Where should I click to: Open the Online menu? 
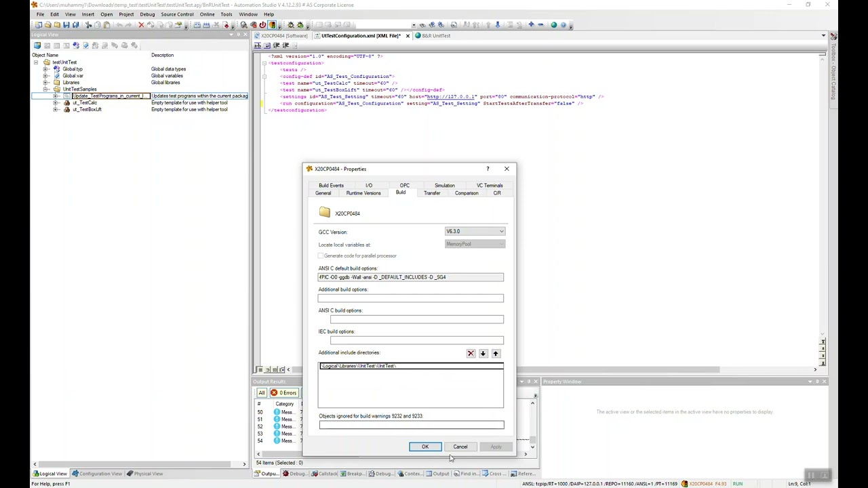tap(207, 14)
